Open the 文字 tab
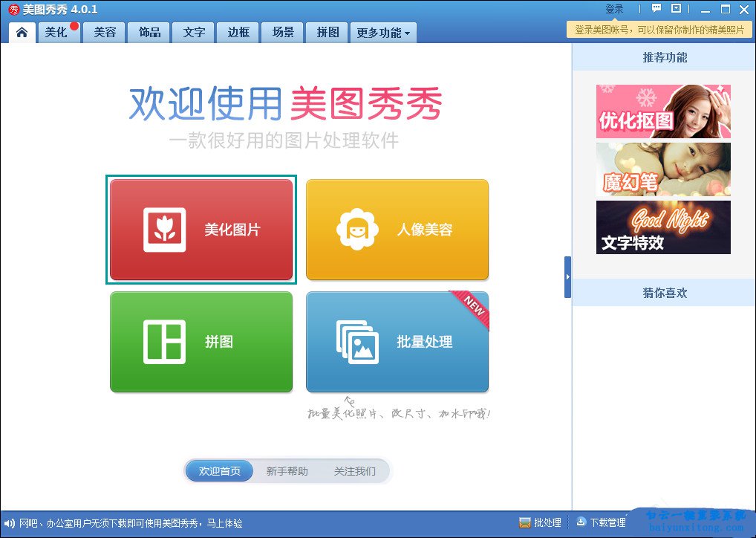This screenshot has height=538, width=756. [x=194, y=33]
